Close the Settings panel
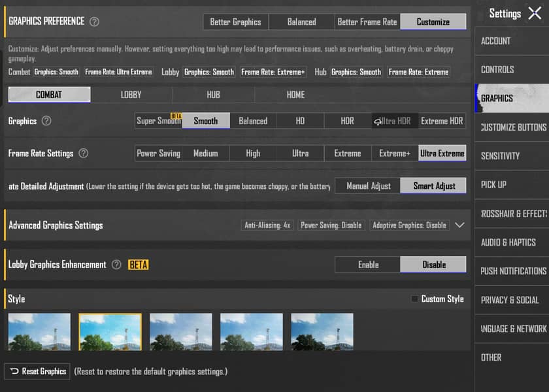This screenshot has width=549, height=392. point(535,14)
